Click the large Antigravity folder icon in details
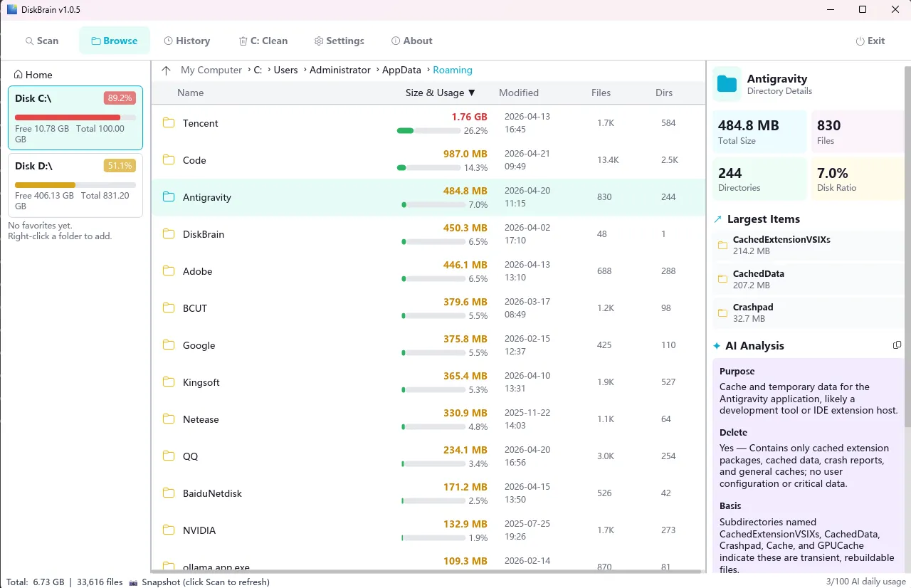The width and height of the screenshot is (911, 588). point(727,84)
